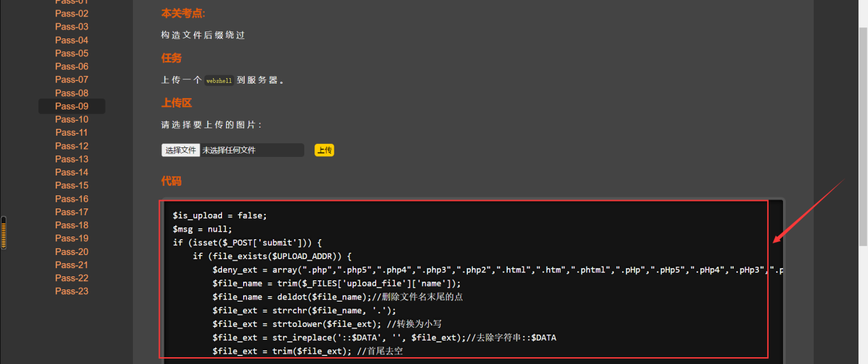868x364 pixels.
Task: Click the str_ireplace('::$DATA') code line
Action: (384, 338)
